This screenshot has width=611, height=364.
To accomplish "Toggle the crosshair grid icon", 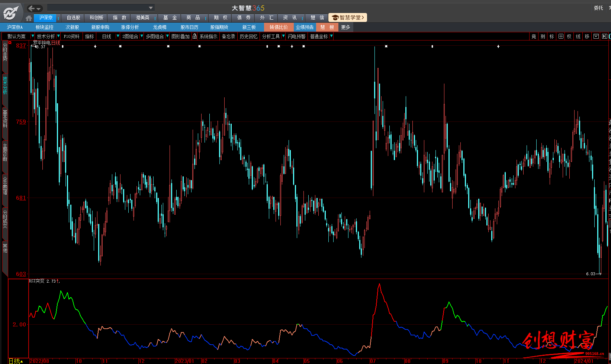I will [x=561, y=36].
